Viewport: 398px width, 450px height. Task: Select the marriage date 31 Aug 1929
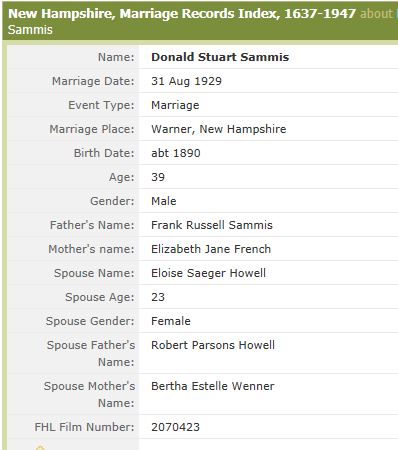click(x=186, y=81)
